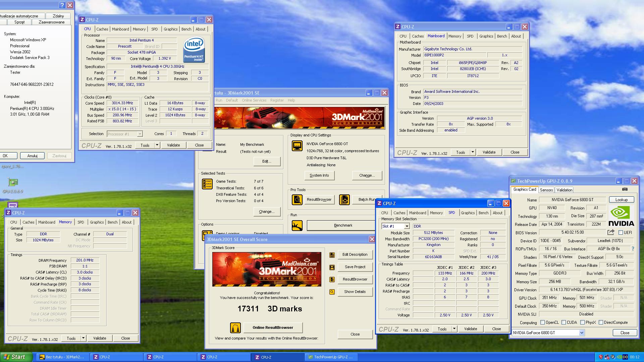Open the GPU selection dropdown in GPU-Z
The height and width of the screenshot is (362, 644).
tap(582, 333)
